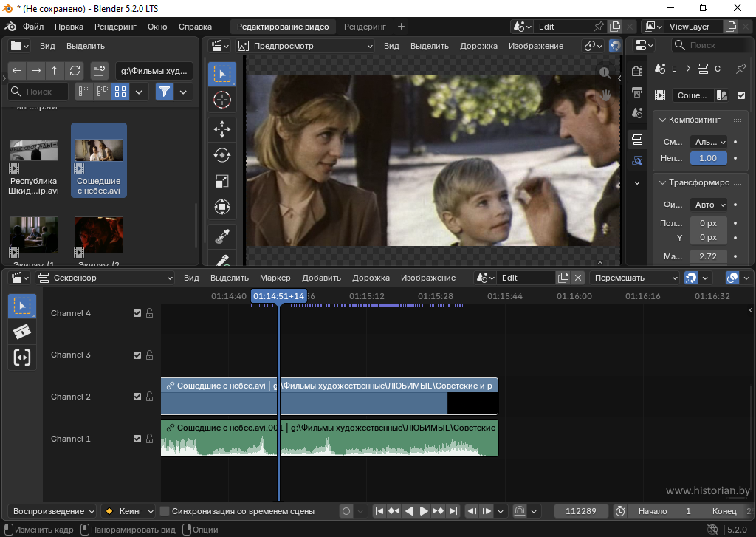This screenshot has height=537, width=756.
Task: Click the playhead timecode 01:14:51+14
Action: click(278, 295)
